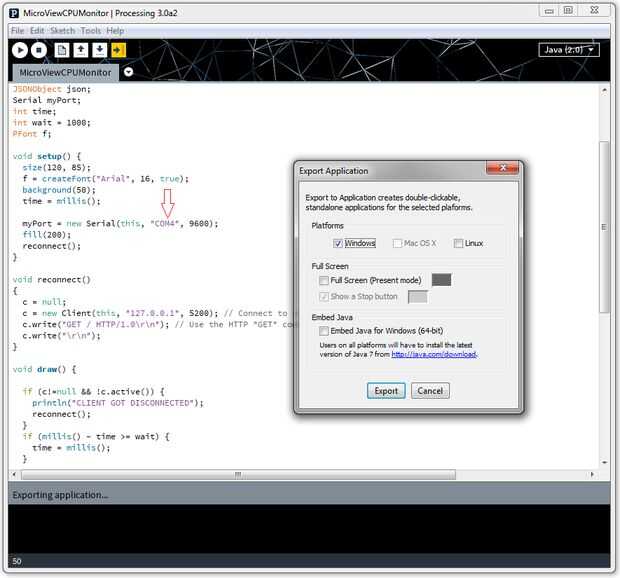This screenshot has width=620, height=578.
Task: Click the "COM4" string in the code
Action: coord(164,224)
